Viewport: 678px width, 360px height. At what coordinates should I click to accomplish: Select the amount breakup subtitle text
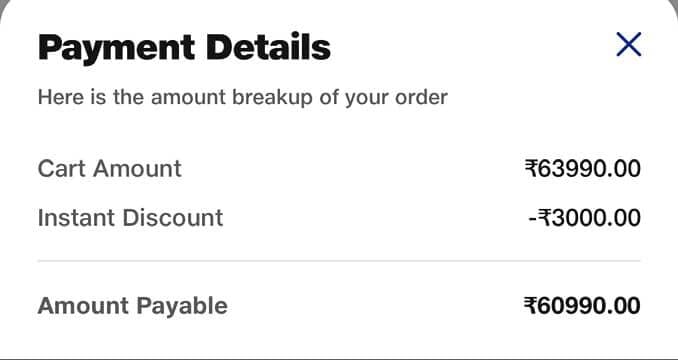pos(243,97)
